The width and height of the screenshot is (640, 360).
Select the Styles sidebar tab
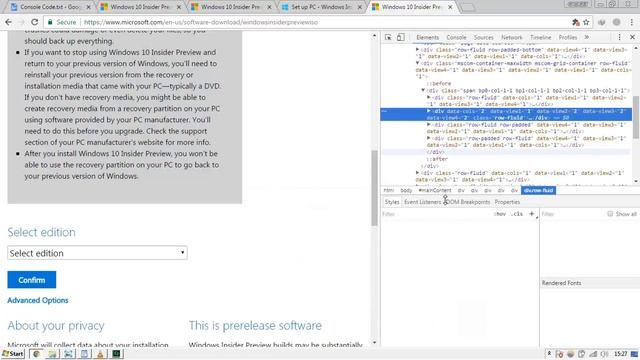click(x=392, y=202)
